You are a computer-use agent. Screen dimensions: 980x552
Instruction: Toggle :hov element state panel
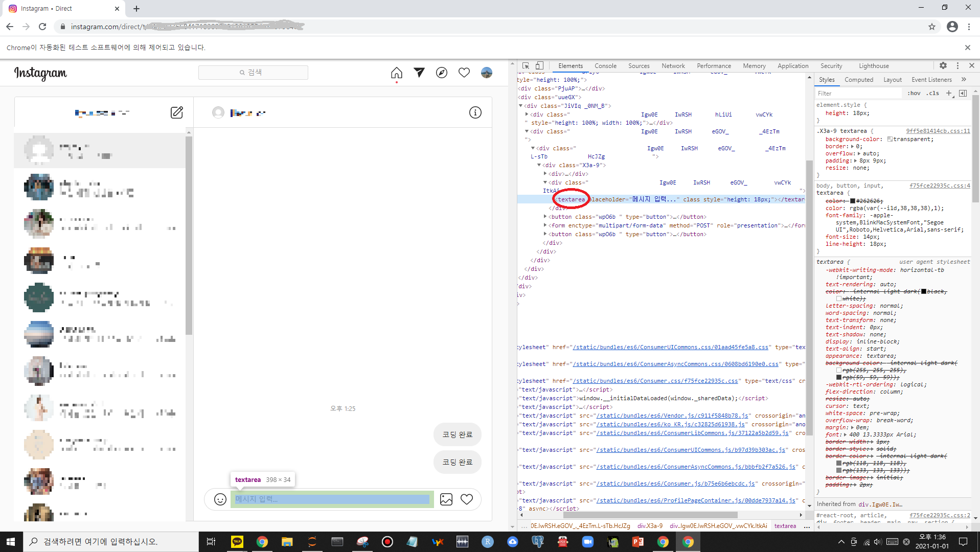914,93
